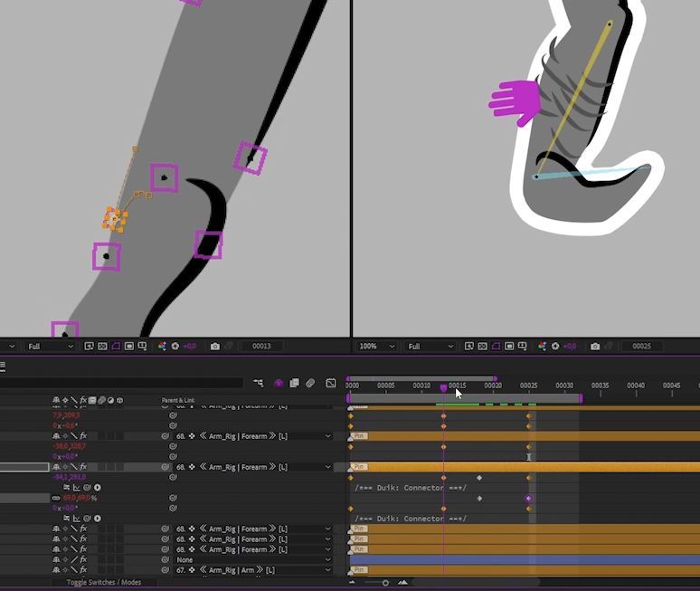Click frame number 00025 field in right viewer
Viewport: 700px width, 591px height.
coord(642,347)
